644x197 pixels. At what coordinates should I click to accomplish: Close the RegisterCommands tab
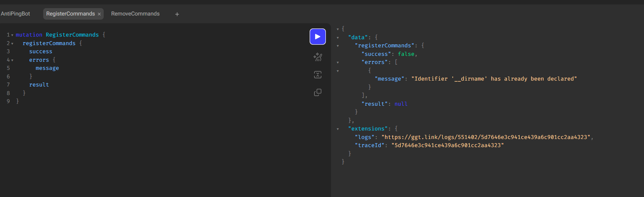pyautogui.click(x=99, y=14)
